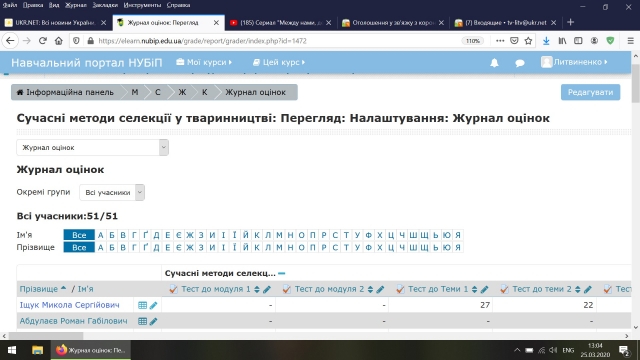Open the Файл menu
Screen dimensions: 640x360
[10, 5]
